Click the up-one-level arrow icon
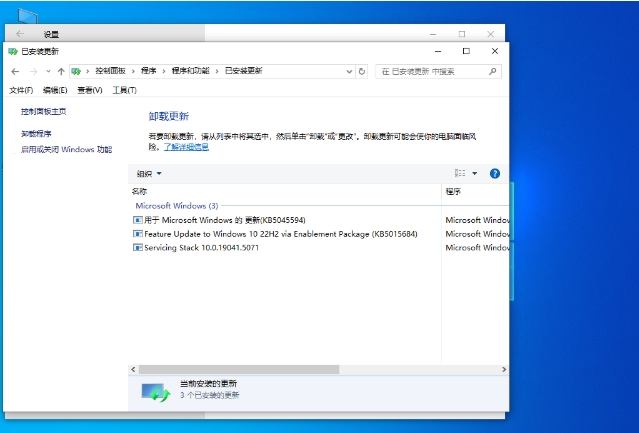The width and height of the screenshot is (639, 433). pyautogui.click(x=61, y=71)
